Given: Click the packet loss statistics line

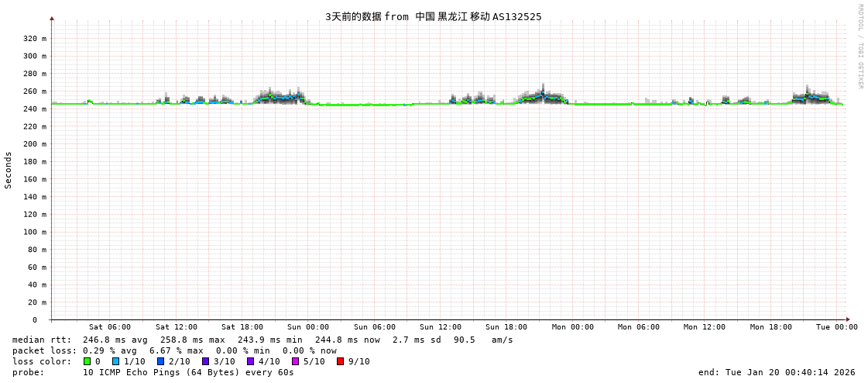Looking at the screenshot, I should click(x=174, y=350).
